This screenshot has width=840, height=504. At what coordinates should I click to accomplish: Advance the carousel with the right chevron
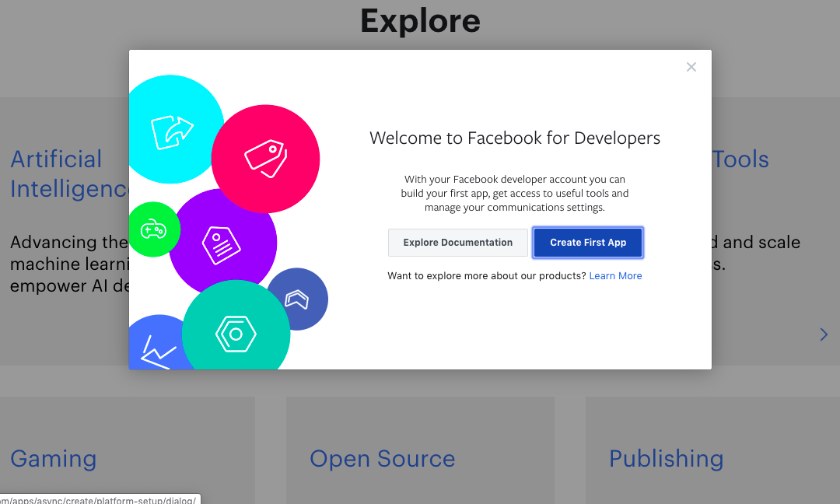pos(824,334)
